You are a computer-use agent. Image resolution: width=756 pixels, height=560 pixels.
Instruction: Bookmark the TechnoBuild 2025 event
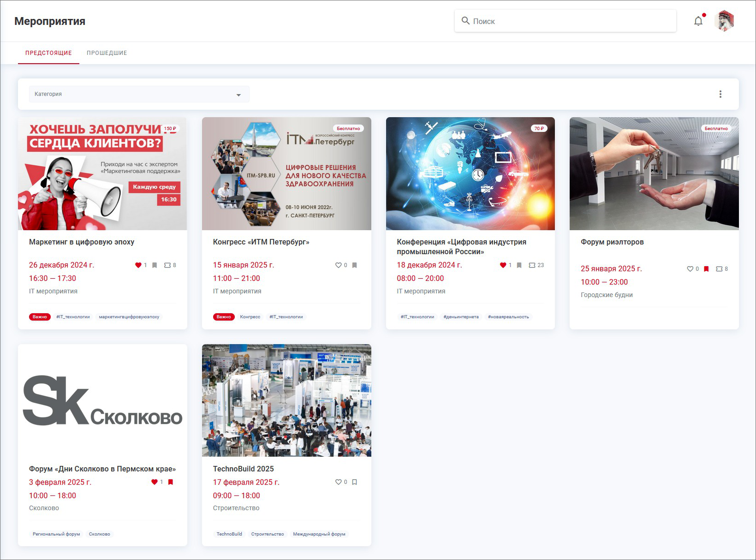point(355,482)
